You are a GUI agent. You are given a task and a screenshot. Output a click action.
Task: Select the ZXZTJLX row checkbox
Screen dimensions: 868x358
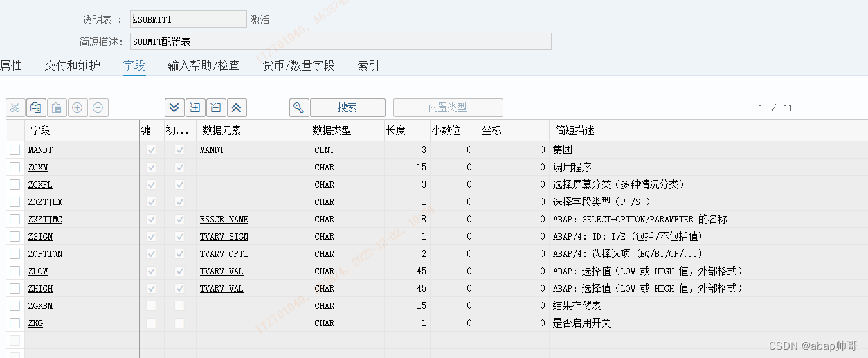point(15,202)
